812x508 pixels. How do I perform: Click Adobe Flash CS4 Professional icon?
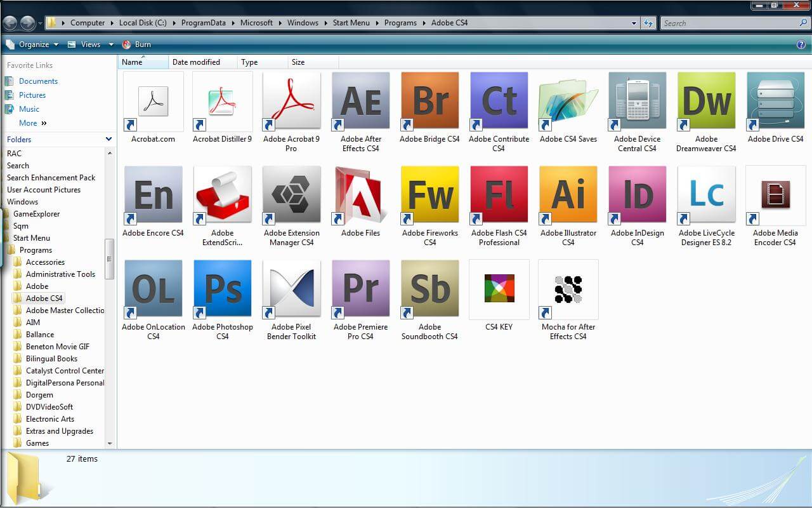point(499,196)
